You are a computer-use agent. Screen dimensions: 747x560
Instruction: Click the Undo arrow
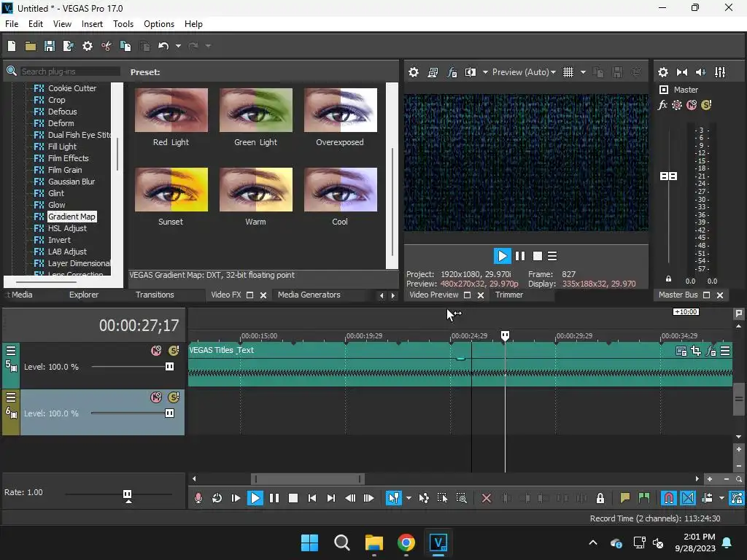tap(163, 46)
